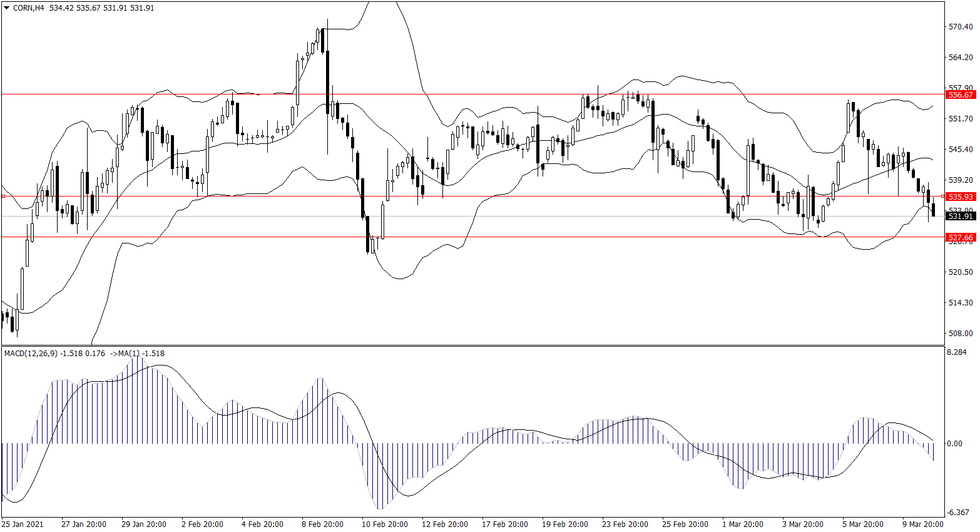Image resolution: width=980 pixels, height=532 pixels.
Task: Open the dropdown arrow beside CORN,H4
Action: click(x=7, y=8)
